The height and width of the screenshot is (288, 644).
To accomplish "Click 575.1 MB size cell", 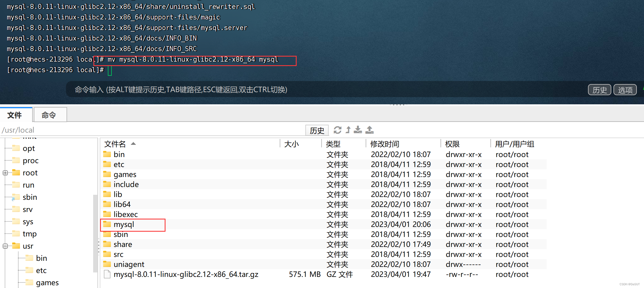I will click(x=305, y=274).
